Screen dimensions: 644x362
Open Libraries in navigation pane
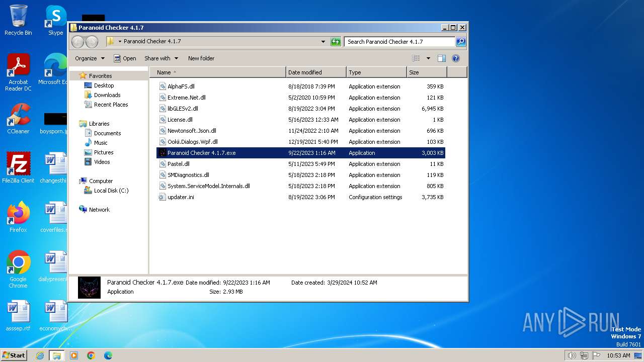tap(99, 124)
